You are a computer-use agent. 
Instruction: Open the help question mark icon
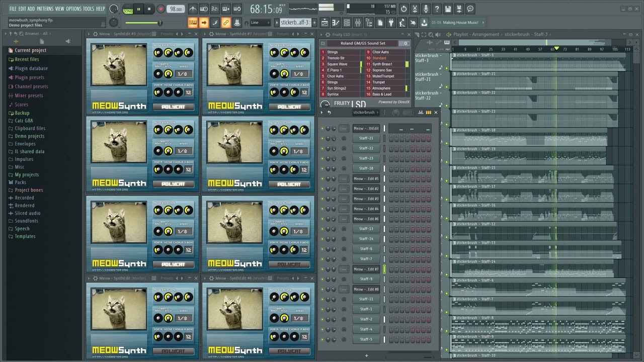point(437,9)
